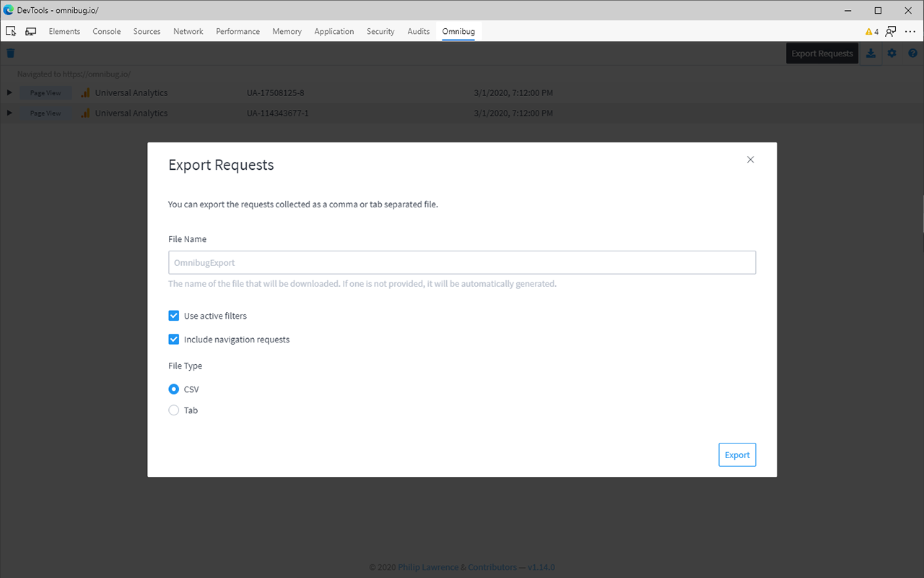924x578 pixels.
Task: Click Page View badge for UA-114343677-1
Action: (x=45, y=113)
